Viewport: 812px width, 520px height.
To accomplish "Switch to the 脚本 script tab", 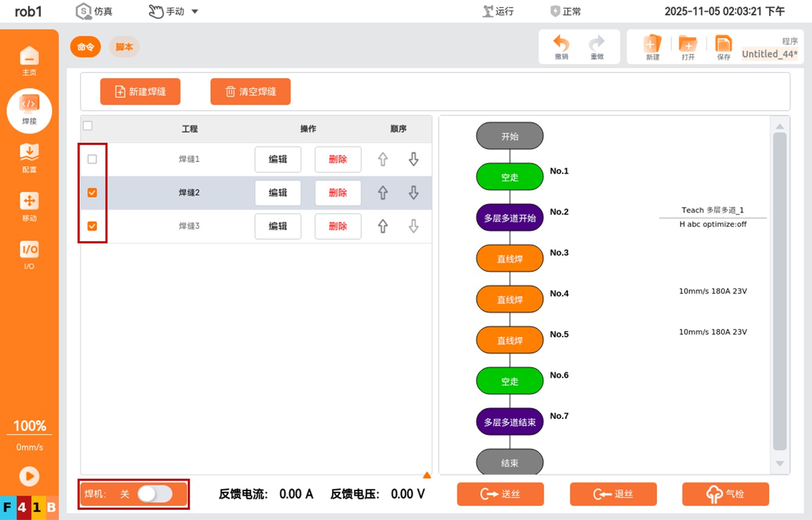I will [x=124, y=47].
